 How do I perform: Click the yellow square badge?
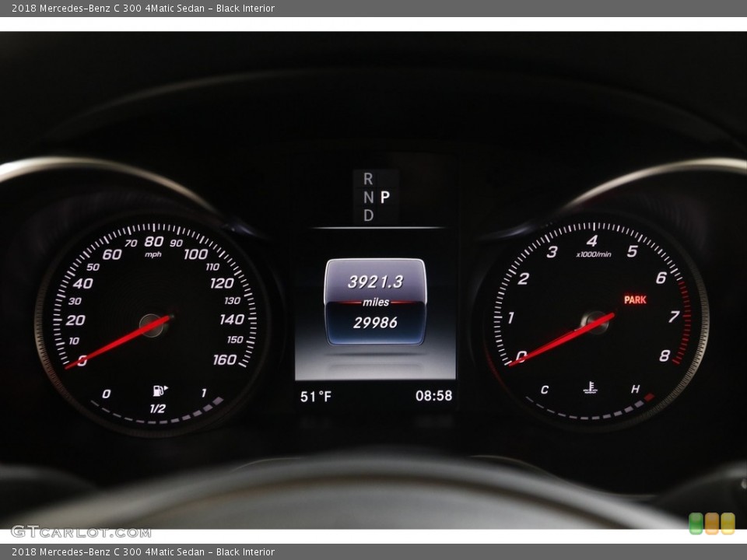point(728,523)
